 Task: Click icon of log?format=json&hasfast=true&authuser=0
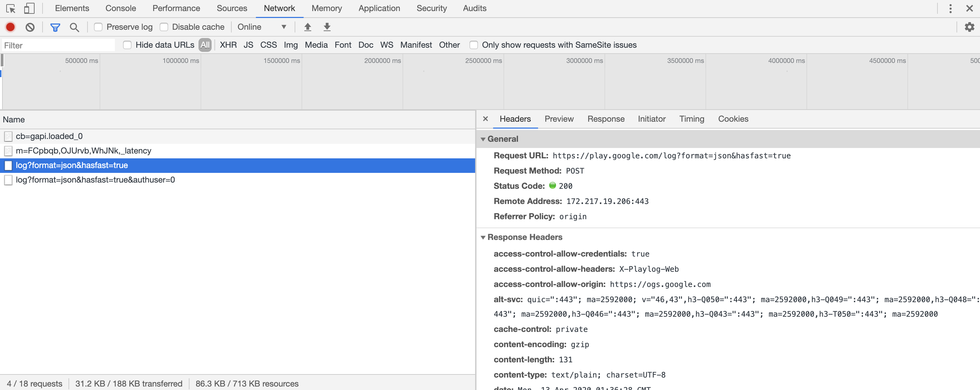pyautogui.click(x=8, y=180)
